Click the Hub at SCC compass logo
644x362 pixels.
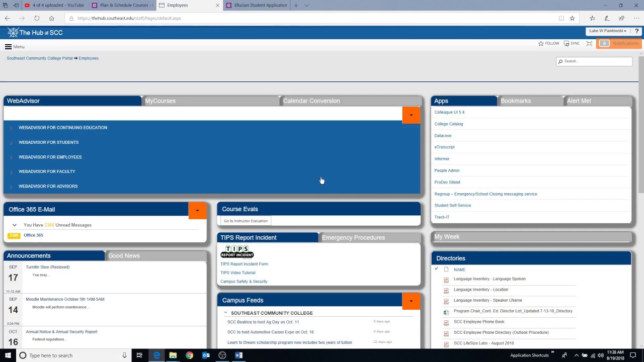[13, 33]
